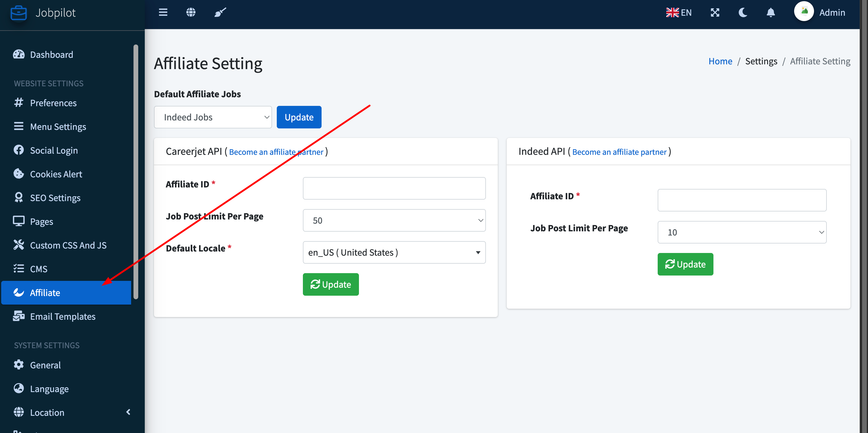Screen dimensions: 868x433
Task: Click the Location globe icon
Action: (x=19, y=412)
